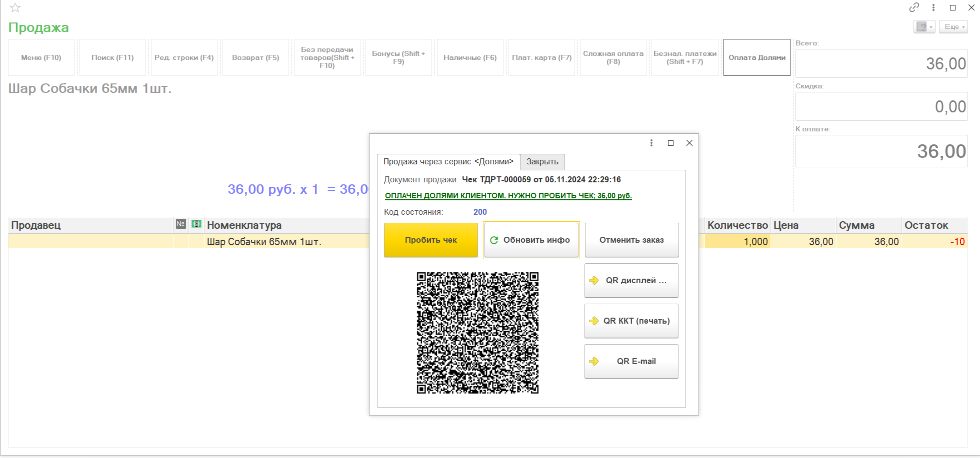The height and width of the screenshot is (458, 980).
Task: Click the К оплате amount field
Action: (x=881, y=151)
